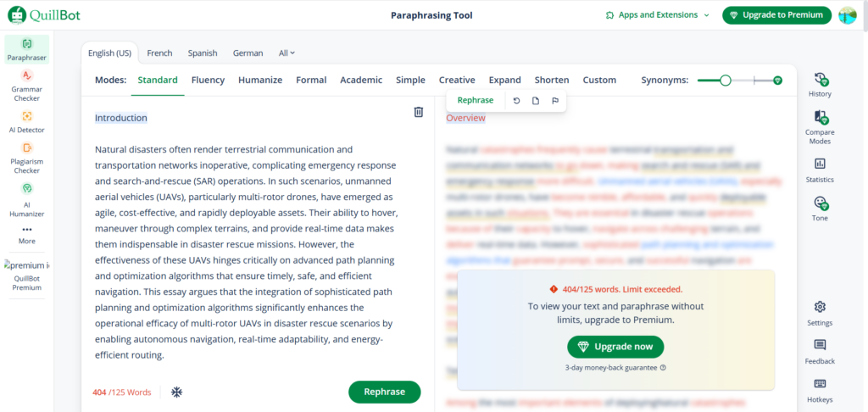Screen dimensions: 868x412
Task: Click Rephrase in the floating popup
Action: point(475,101)
